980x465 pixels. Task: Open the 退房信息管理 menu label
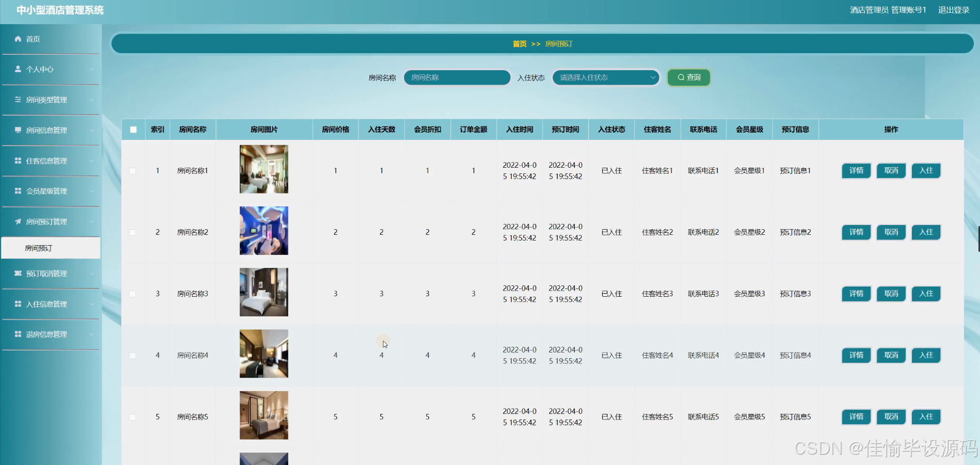(x=46, y=334)
